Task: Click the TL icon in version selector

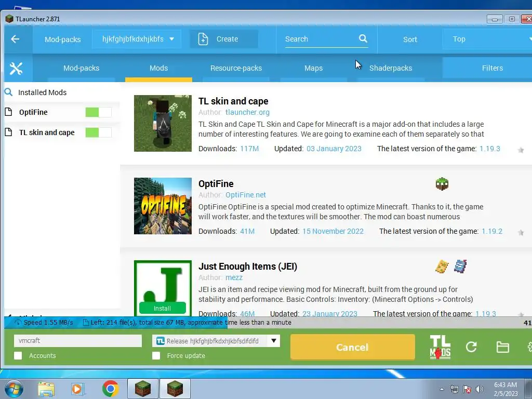Action: coord(161,341)
